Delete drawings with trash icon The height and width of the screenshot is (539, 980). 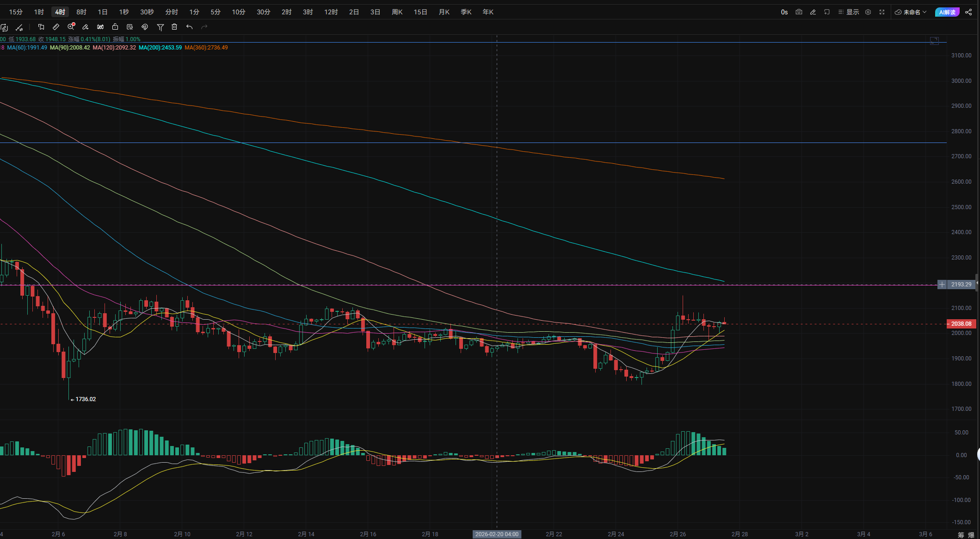tap(174, 27)
